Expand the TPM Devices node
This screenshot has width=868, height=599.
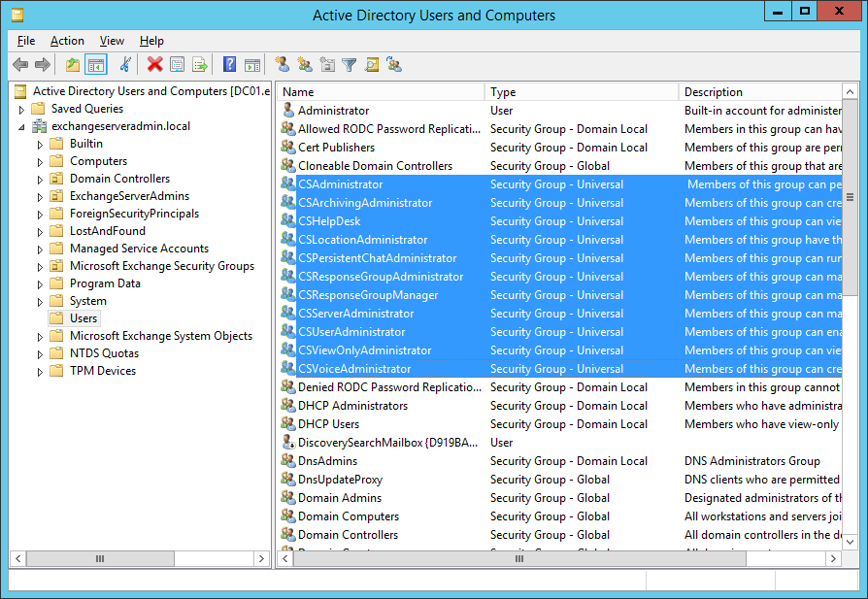[x=40, y=372]
